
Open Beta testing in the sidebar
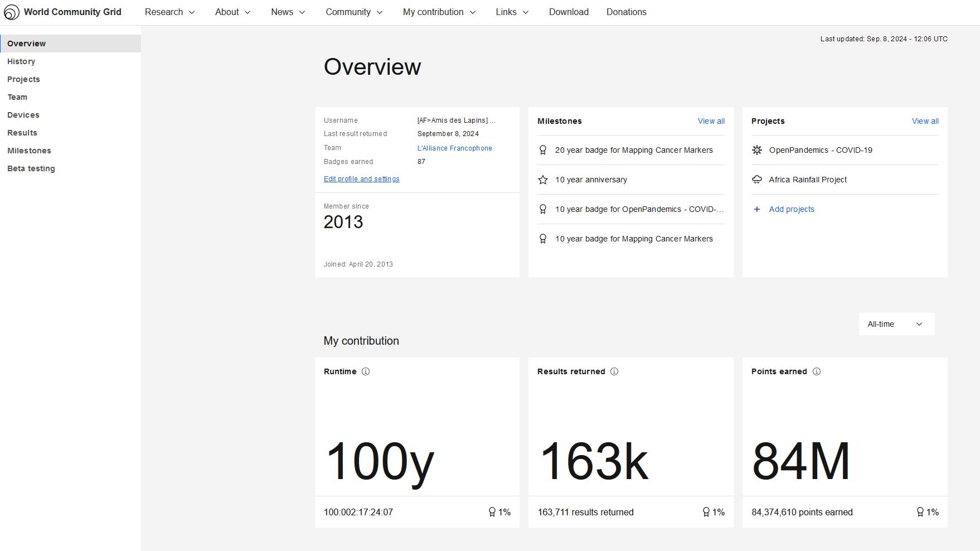[x=70, y=168]
